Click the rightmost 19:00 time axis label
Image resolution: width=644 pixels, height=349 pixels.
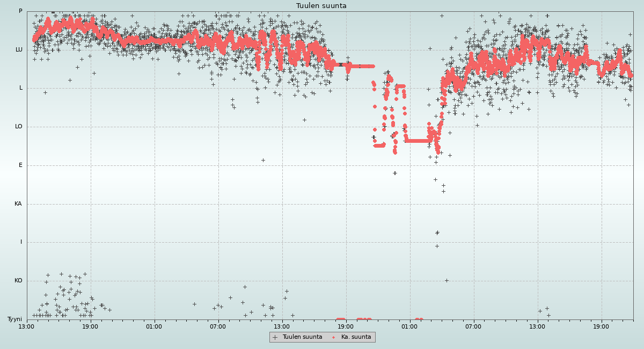point(601,326)
